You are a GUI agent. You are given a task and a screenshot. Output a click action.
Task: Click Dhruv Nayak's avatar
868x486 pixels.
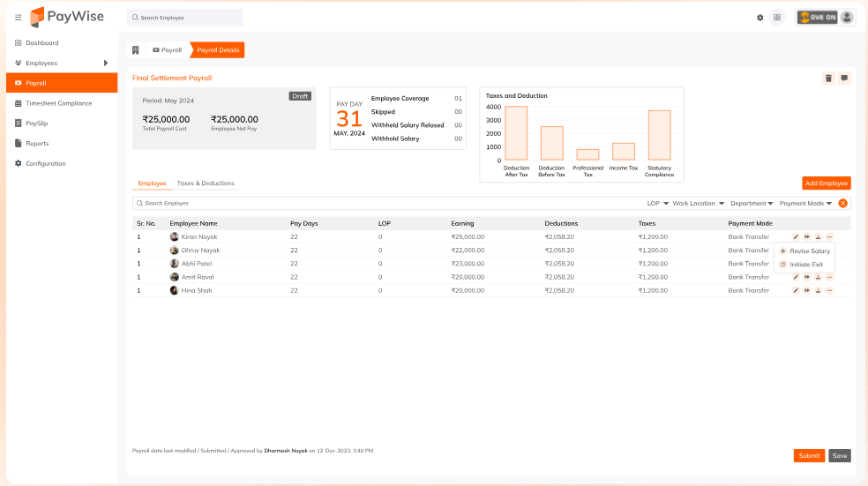pos(175,250)
